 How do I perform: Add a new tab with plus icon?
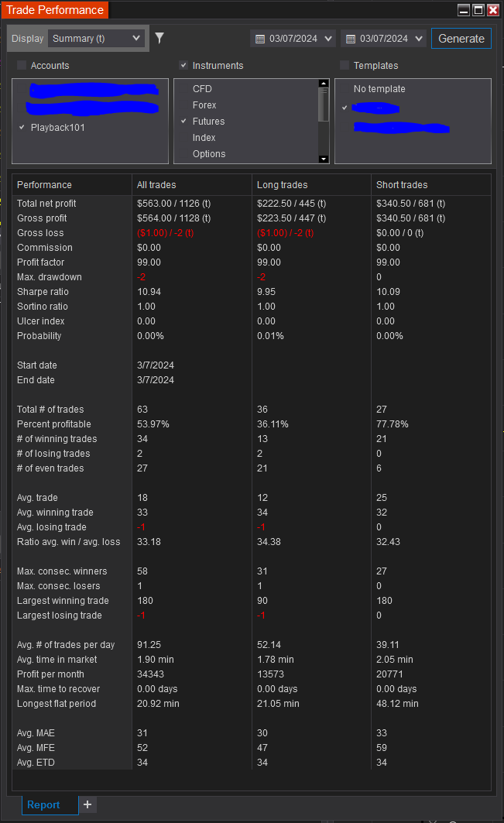[x=87, y=804]
